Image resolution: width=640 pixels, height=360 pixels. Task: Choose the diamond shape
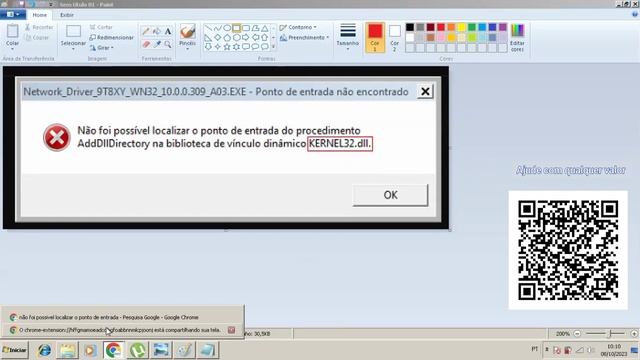[x=218, y=38]
